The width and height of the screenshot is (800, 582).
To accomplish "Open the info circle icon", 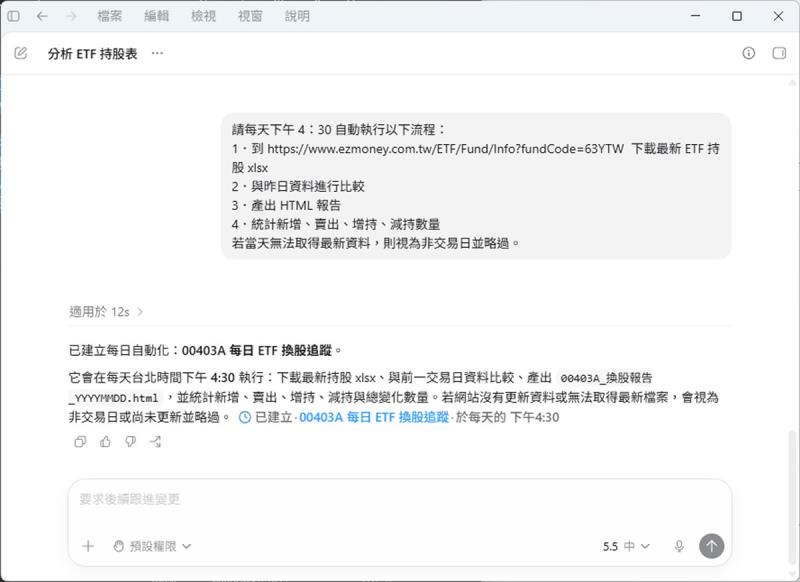I will pyautogui.click(x=748, y=53).
